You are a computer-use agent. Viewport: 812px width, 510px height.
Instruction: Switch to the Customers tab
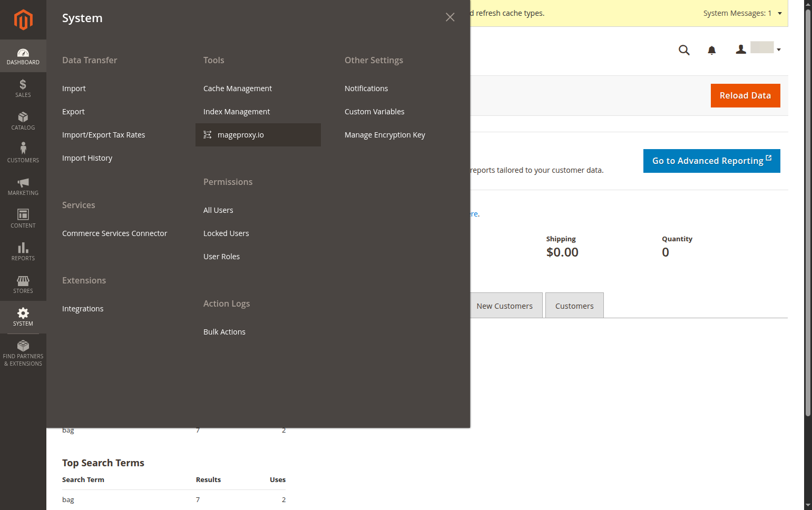(x=574, y=306)
